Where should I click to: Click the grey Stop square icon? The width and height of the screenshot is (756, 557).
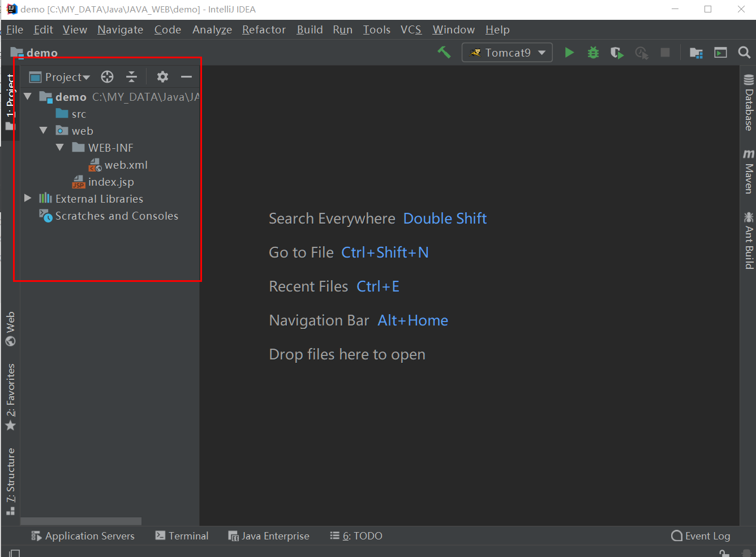click(x=665, y=53)
